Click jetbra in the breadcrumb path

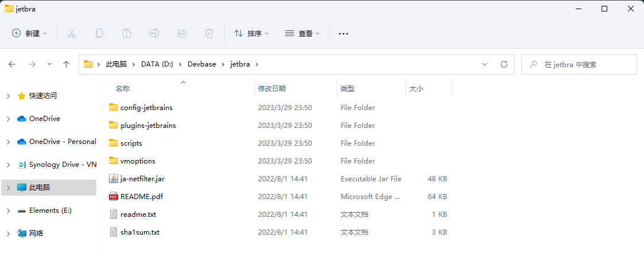(x=240, y=64)
